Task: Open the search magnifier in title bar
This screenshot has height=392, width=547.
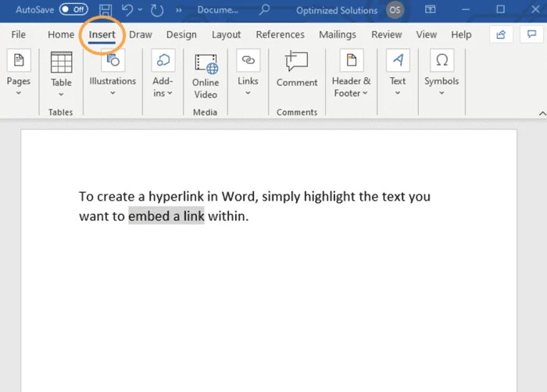Action: pos(264,9)
